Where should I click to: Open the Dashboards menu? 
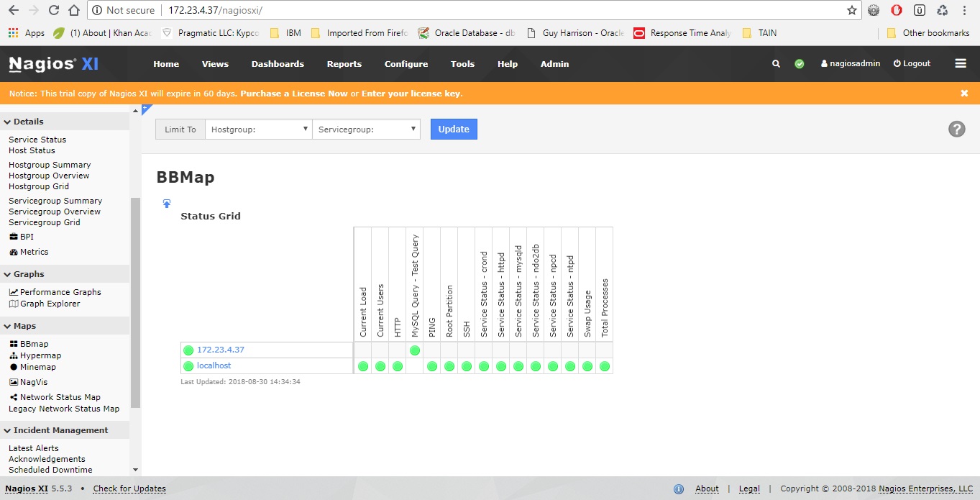tap(278, 64)
